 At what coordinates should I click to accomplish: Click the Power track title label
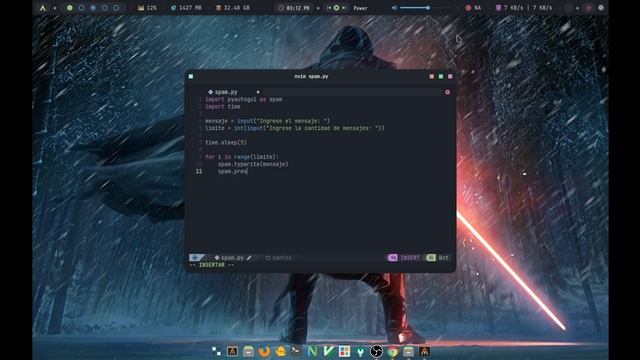[x=360, y=8]
